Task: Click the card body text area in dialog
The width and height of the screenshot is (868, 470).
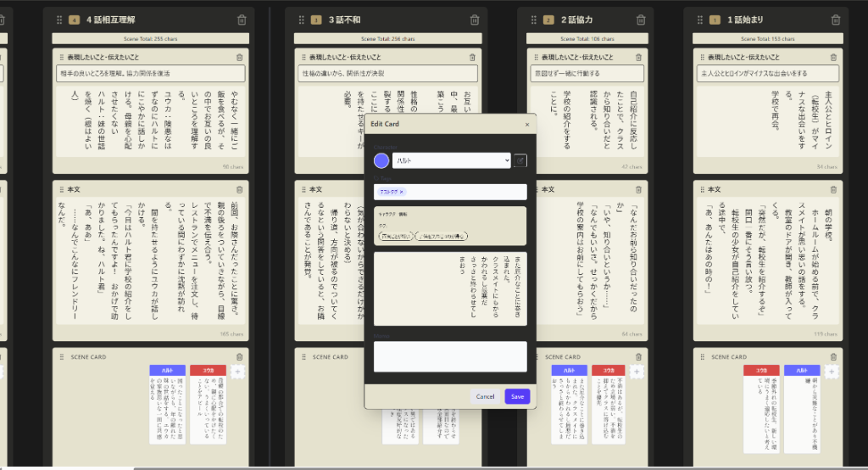Action: click(450, 288)
